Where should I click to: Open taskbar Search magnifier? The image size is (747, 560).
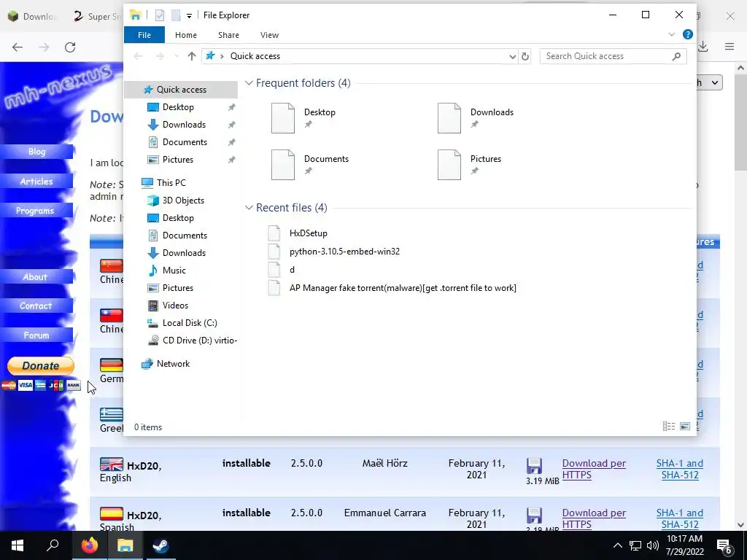pyautogui.click(x=53, y=545)
